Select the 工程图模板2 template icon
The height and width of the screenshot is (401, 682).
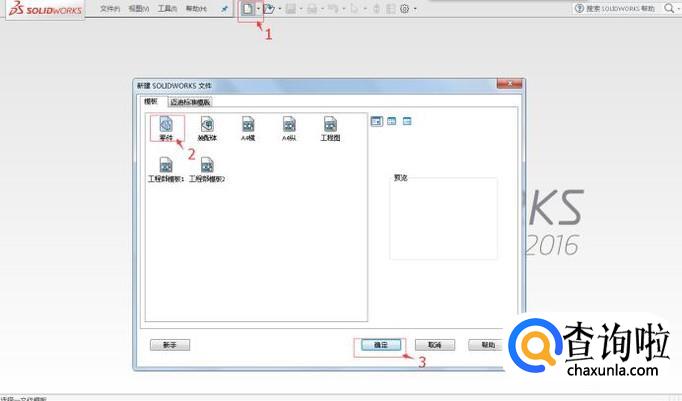coord(207,170)
